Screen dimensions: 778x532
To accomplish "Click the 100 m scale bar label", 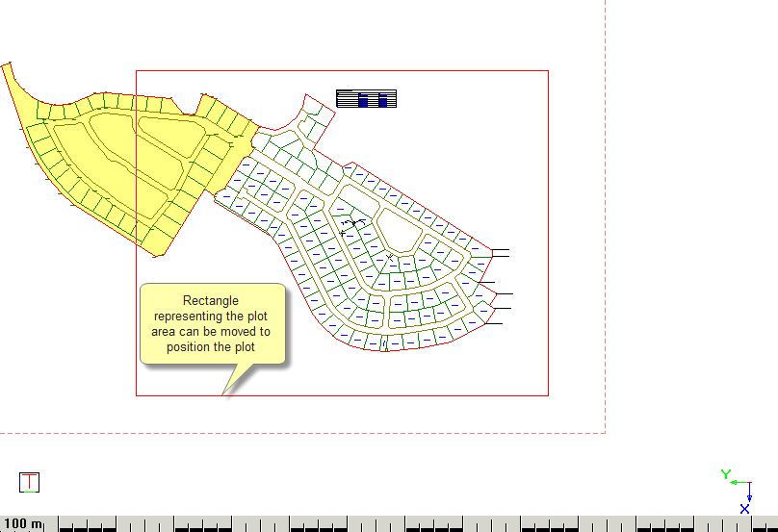I will click(x=23, y=524).
